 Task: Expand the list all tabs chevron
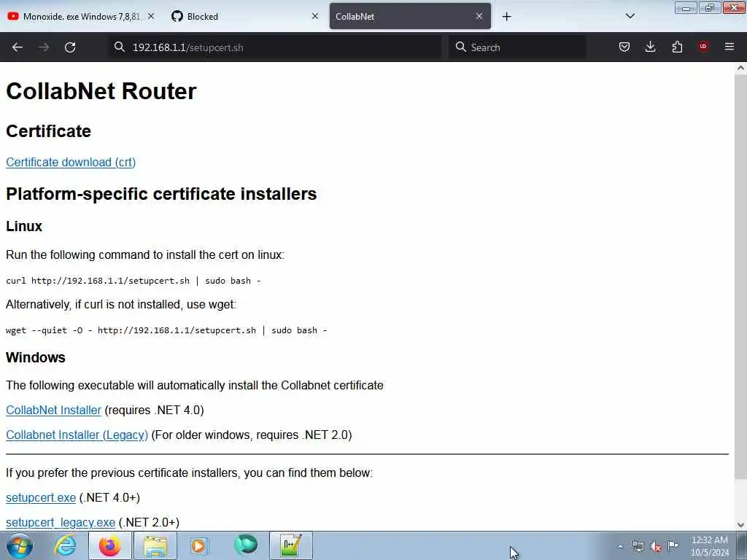tap(630, 16)
